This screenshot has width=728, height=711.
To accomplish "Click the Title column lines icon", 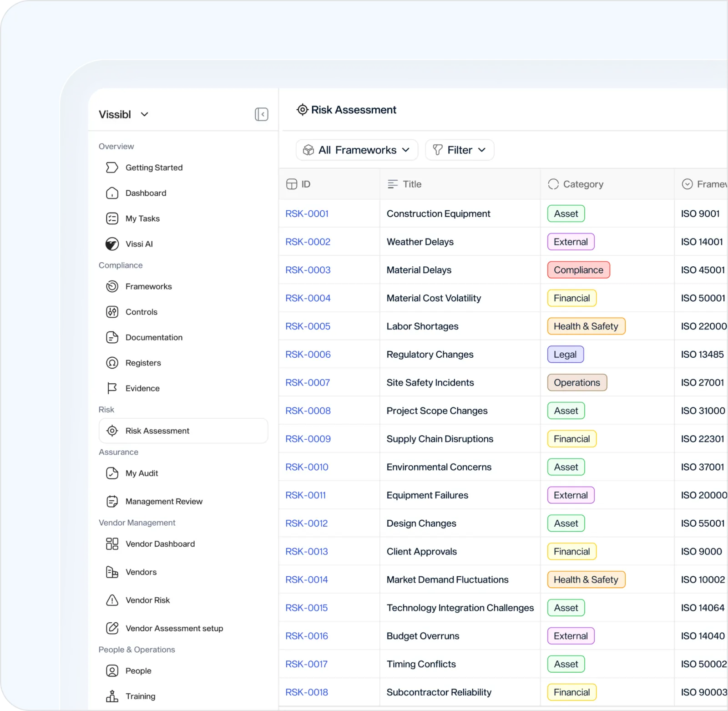I will 392,184.
